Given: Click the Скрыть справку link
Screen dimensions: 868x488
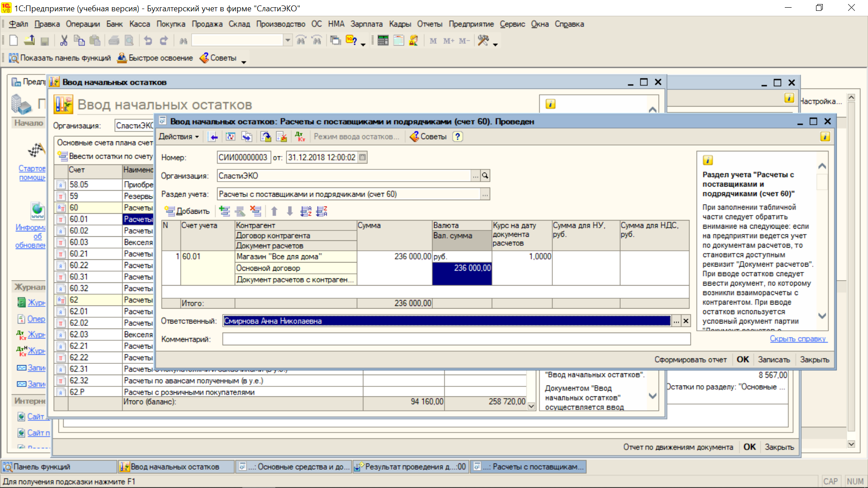Looking at the screenshot, I should 798,338.
